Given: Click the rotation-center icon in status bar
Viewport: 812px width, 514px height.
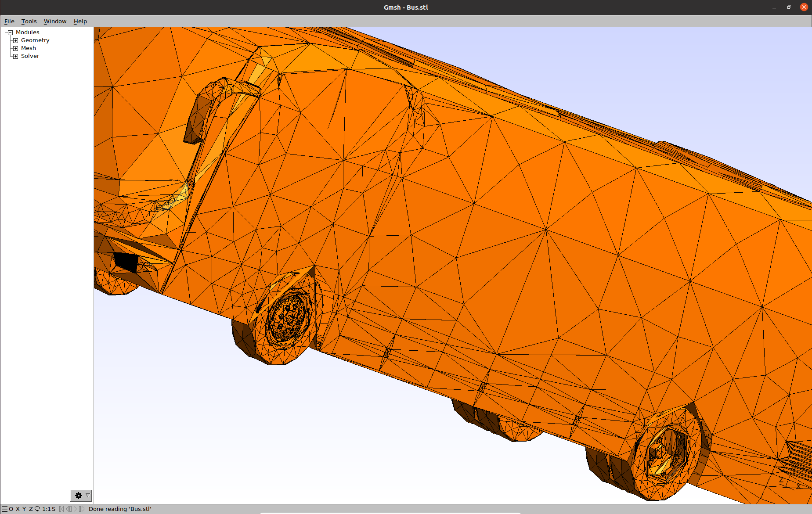Looking at the screenshot, I should click(x=37, y=509).
